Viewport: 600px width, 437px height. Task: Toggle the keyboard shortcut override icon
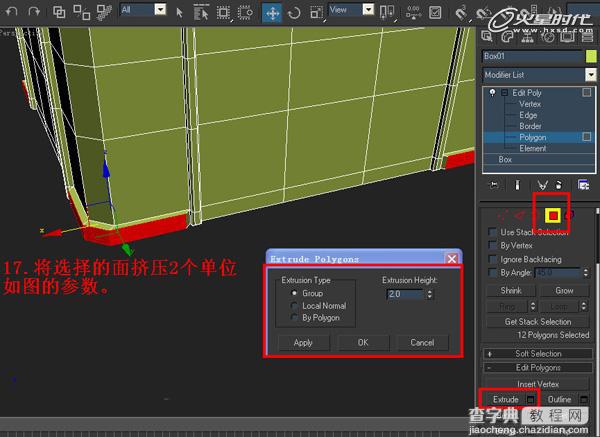pyautogui.click(x=435, y=13)
